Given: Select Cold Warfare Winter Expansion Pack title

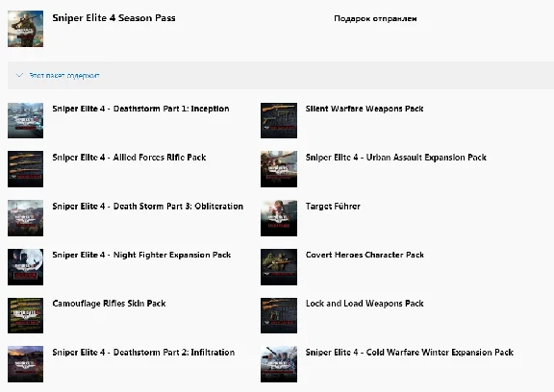Looking at the screenshot, I should click(x=409, y=353).
